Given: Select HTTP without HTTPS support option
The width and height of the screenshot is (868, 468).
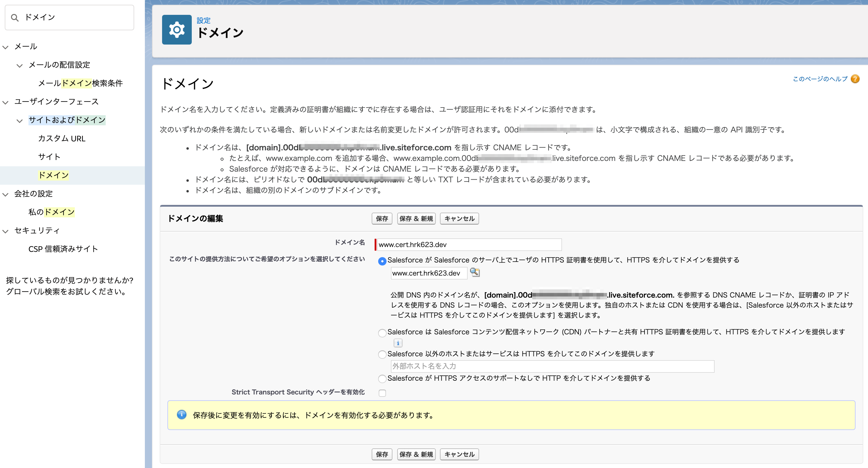Looking at the screenshot, I should pos(382,379).
